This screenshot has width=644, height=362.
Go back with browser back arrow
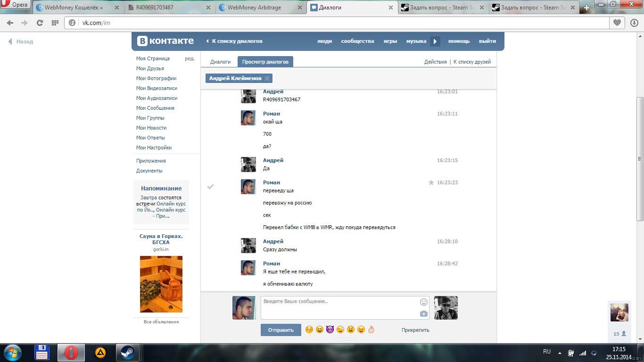click(10, 23)
